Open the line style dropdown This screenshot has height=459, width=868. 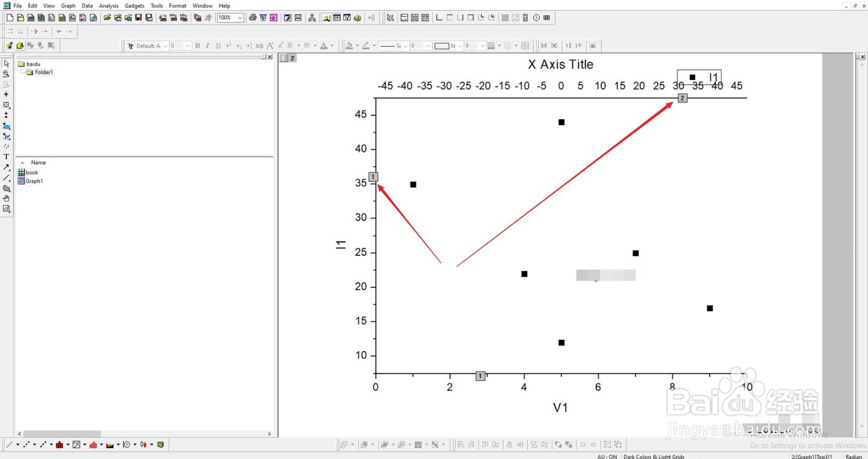405,46
